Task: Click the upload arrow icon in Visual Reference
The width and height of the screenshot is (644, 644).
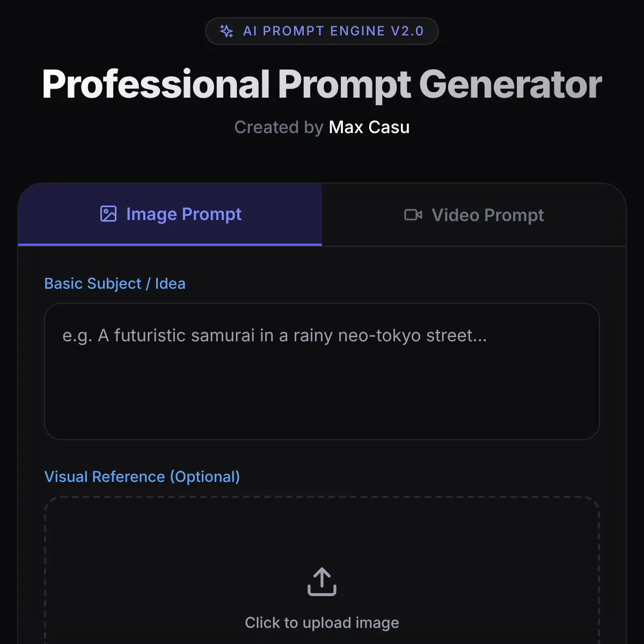Action: point(321,582)
